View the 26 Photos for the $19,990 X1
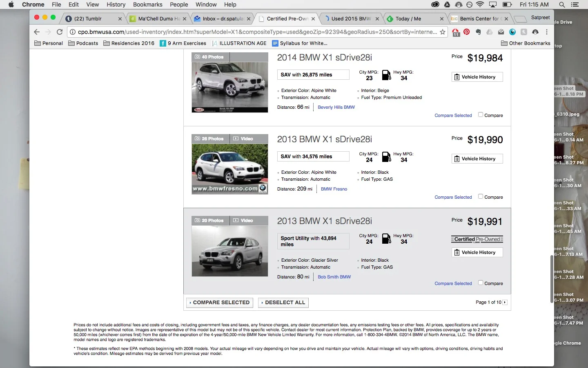588x368 pixels. pos(209,139)
